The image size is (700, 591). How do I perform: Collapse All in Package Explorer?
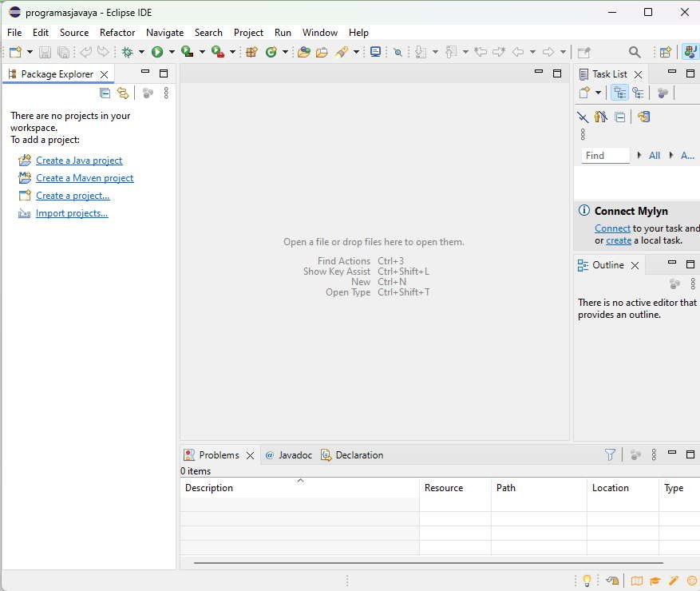(x=105, y=93)
